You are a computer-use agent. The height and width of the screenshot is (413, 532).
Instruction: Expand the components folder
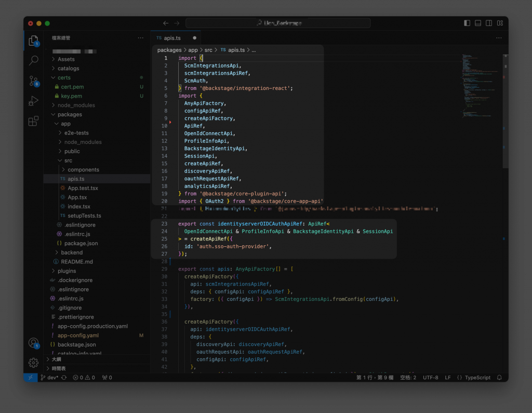click(97, 169)
